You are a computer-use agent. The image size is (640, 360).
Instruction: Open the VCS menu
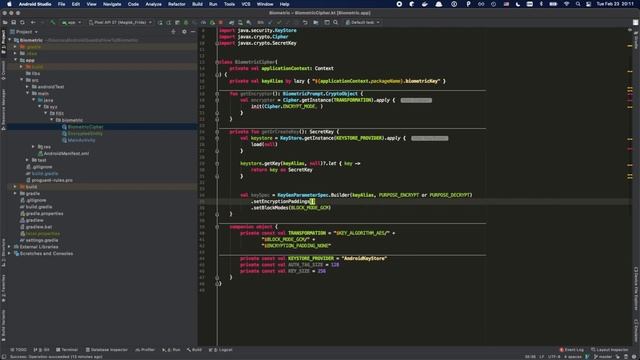tap(246, 4)
